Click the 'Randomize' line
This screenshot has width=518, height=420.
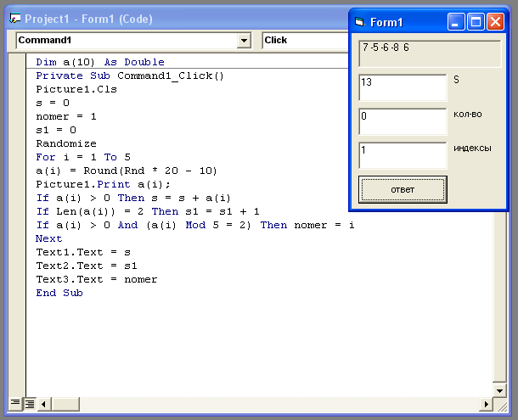click(x=66, y=143)
